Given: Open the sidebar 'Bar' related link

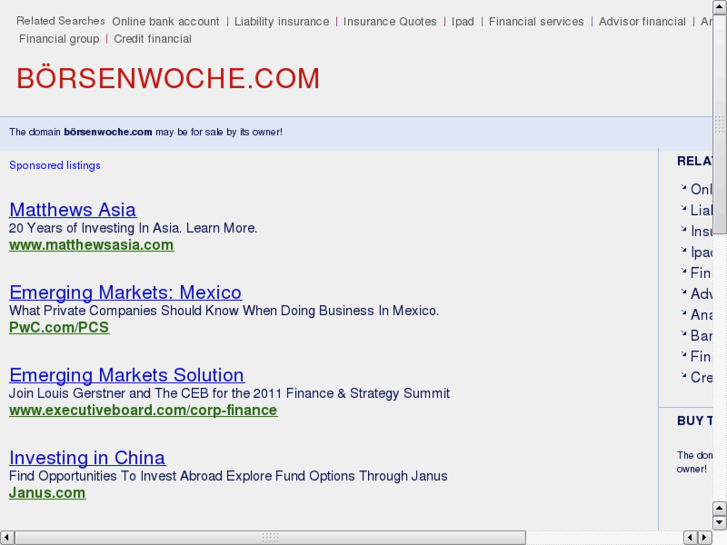Looking at the screenshot, I should [701, 336].
